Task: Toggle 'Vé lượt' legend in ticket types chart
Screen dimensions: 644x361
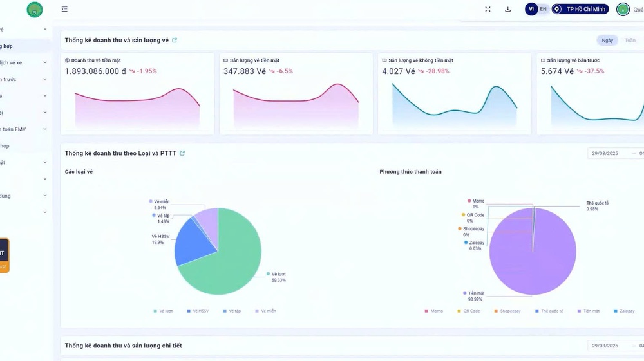Action: pyautogui.click(x=163, y=311)
